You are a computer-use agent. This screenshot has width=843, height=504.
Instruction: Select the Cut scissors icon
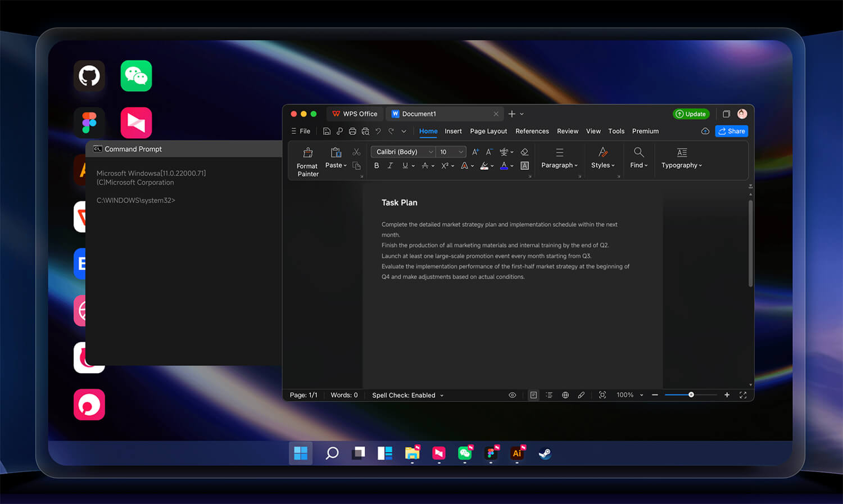click(x=356, y=152)
